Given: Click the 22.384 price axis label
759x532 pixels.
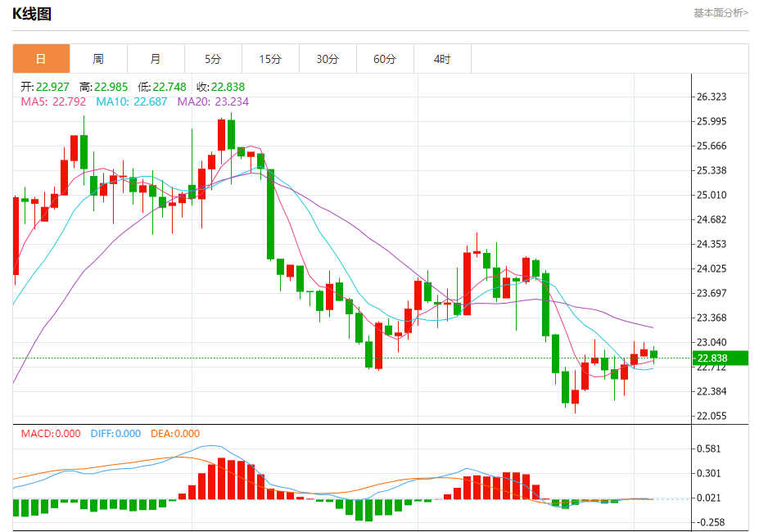Looking at the screenshot, I should 712,391.
